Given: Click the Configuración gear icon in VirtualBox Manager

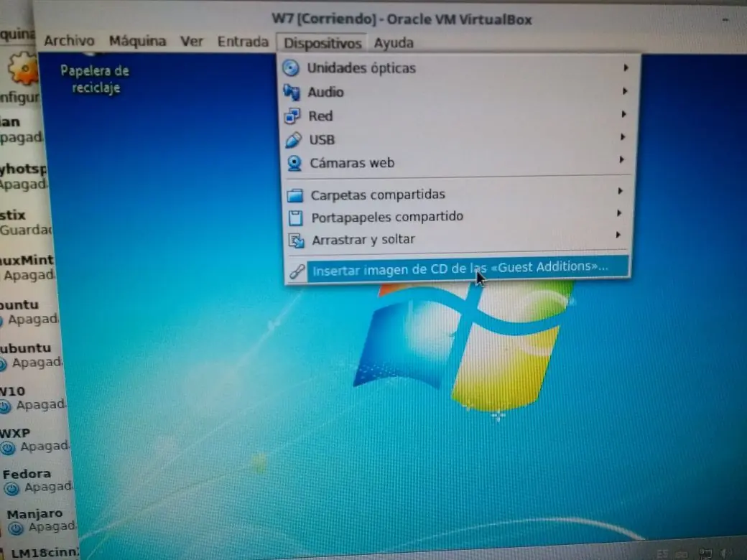Looking at the screenshot, I should pyautogui.click(x=23, y=70).
